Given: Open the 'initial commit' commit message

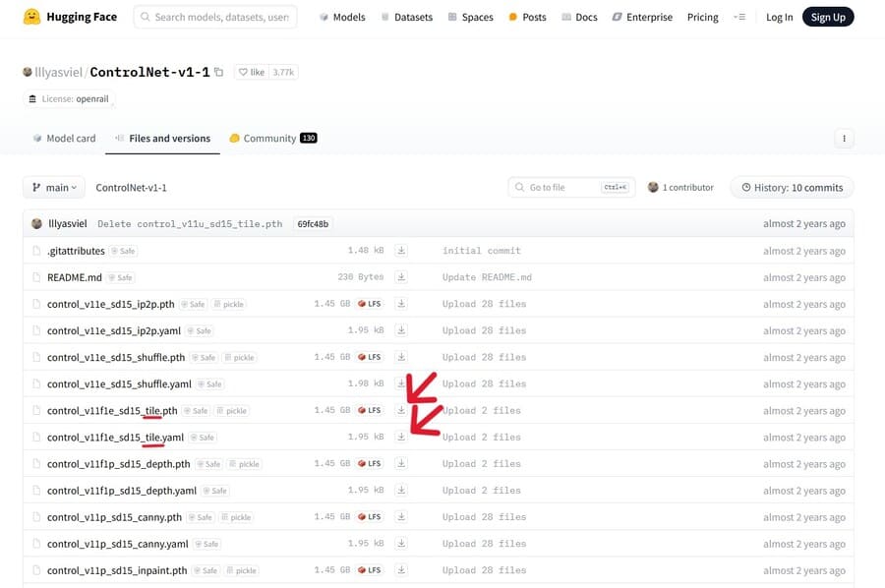Looking at the screenshot, I should click(482, 251).
